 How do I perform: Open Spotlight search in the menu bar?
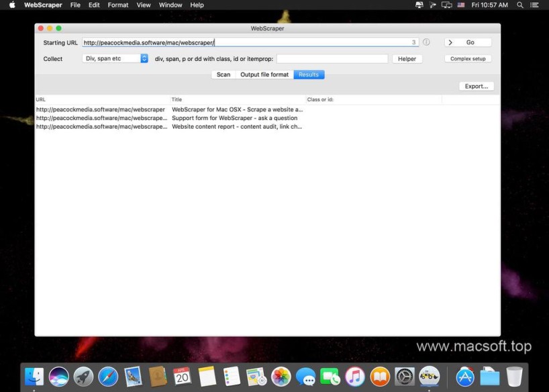[520, 5]
